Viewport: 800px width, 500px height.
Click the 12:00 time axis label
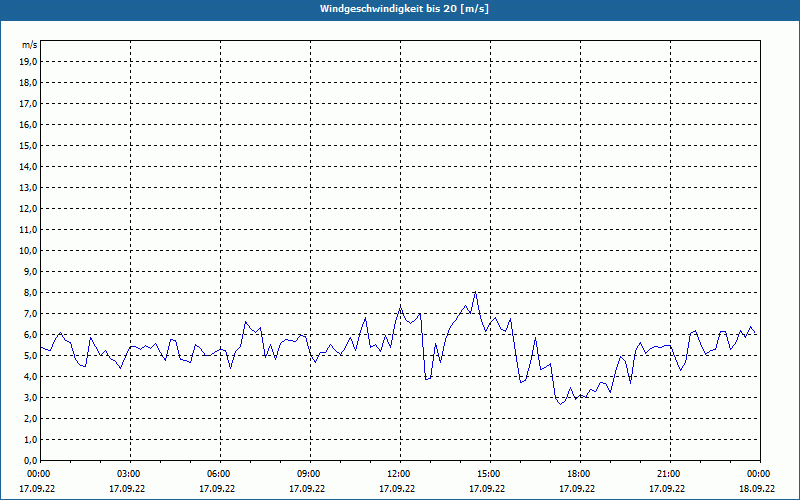tap(399, 474)
